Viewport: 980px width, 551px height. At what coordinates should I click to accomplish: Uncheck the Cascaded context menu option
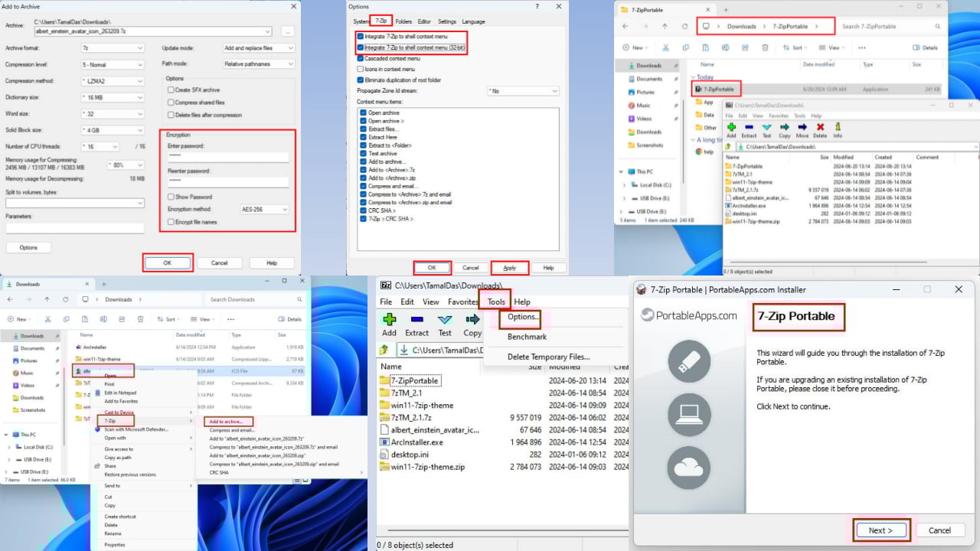click(x=360, y=58)
